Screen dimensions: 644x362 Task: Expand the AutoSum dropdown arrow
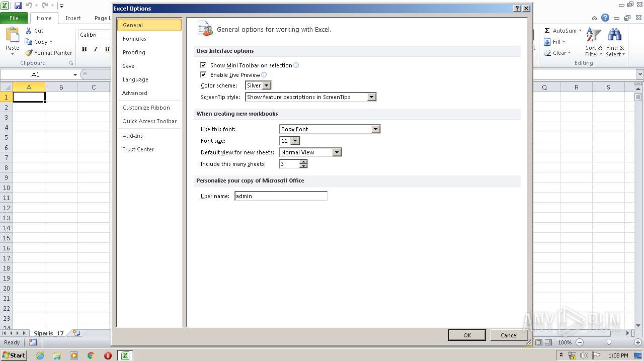(580, 31)
